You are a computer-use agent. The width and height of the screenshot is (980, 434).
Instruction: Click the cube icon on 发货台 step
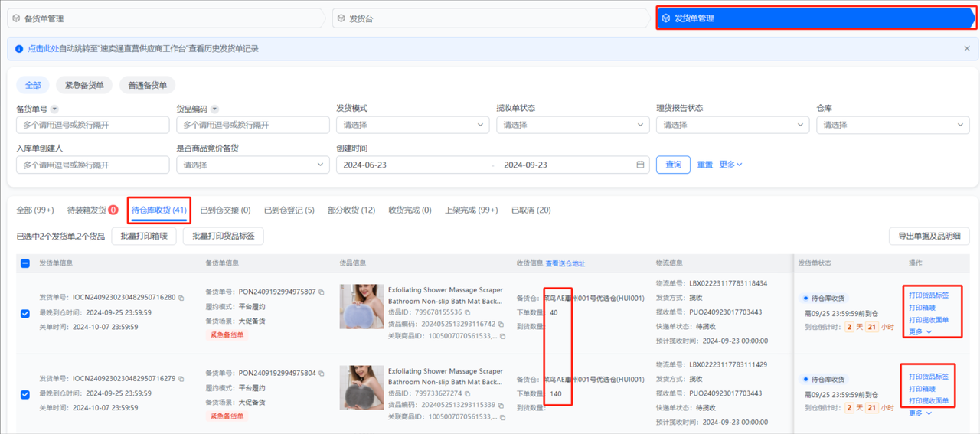tap(341, 18)
